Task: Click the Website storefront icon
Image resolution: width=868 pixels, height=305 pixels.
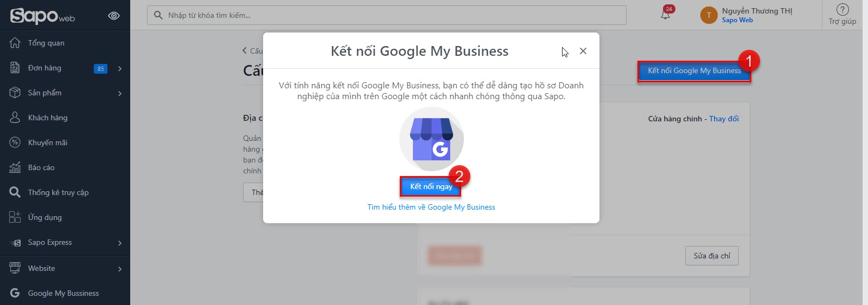Action: click(x=15, y=268)
